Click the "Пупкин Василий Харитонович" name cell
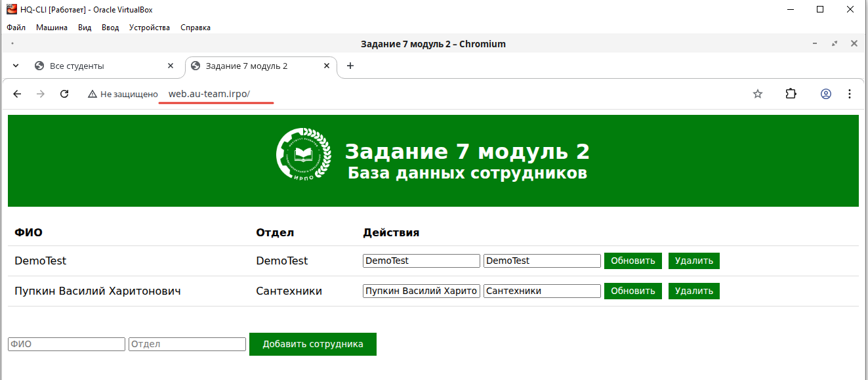The image size is (868, 380). click(98, 291)
